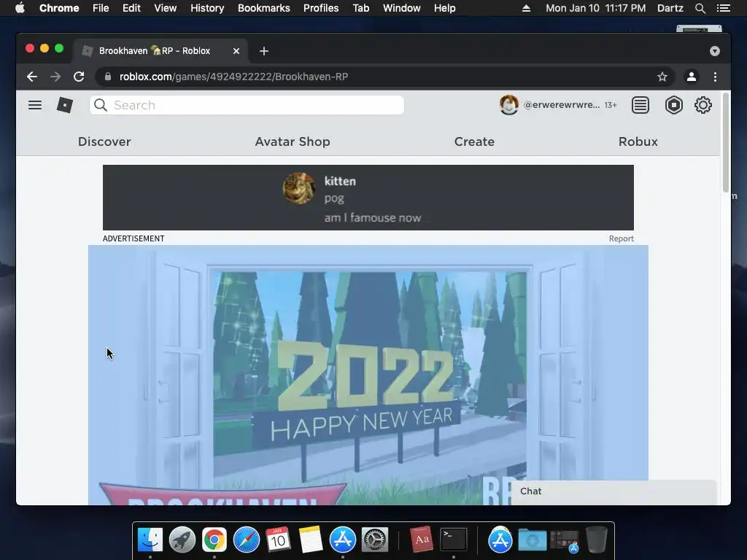Viewport: 747px width, 560px height.
Task: Open the Chrome profile icon
Action: (692, 77)
